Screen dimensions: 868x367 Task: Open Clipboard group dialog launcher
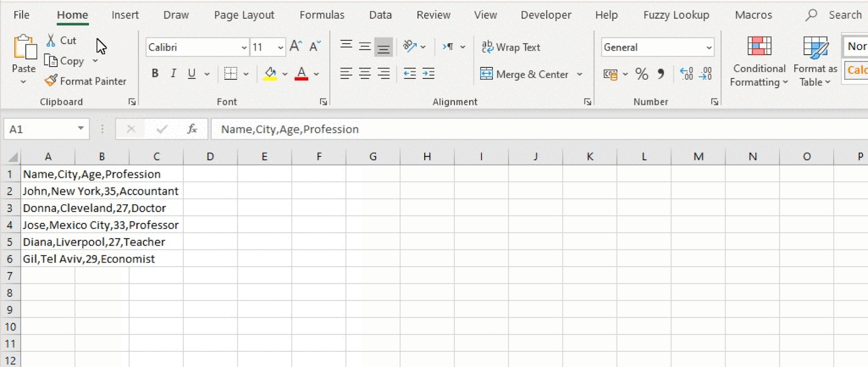(x=132, y=102)
